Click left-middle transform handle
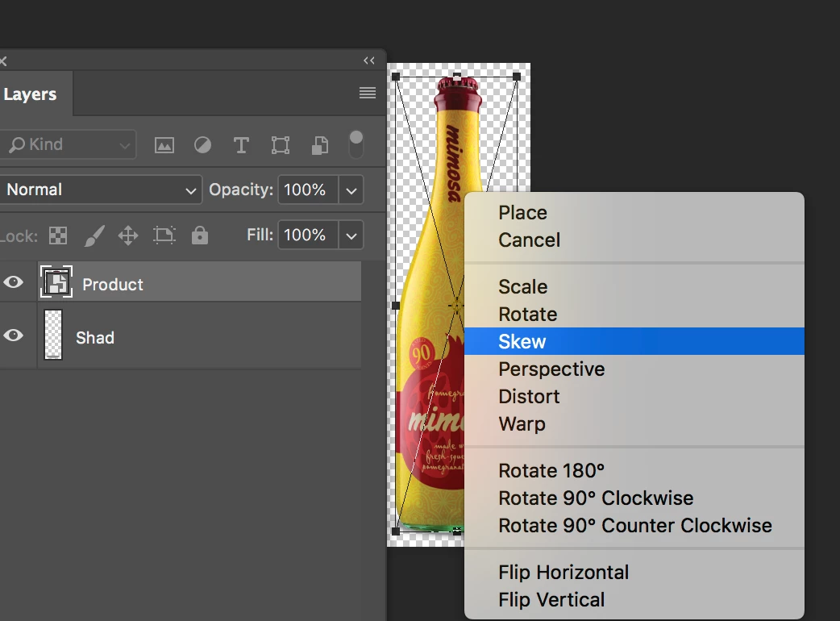 pos(396,306)
